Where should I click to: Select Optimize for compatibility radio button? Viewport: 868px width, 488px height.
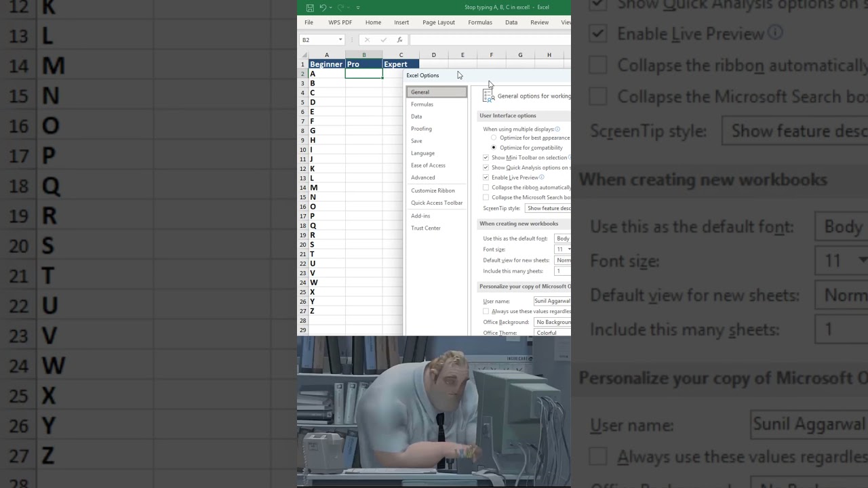click(x=494, y=147)
